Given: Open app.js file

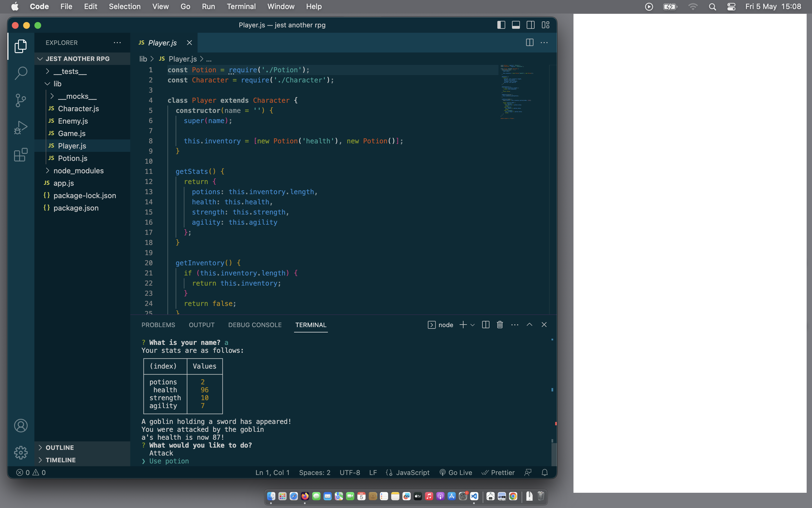Looking at the screenshot, I should click(x=82, y=183).
